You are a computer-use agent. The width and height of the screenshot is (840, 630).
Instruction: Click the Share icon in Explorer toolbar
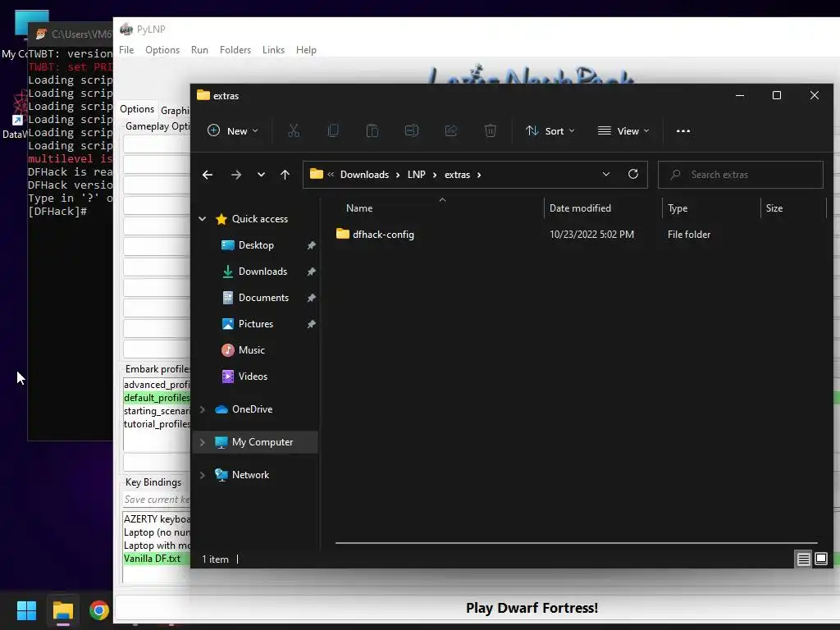point(451,130)
